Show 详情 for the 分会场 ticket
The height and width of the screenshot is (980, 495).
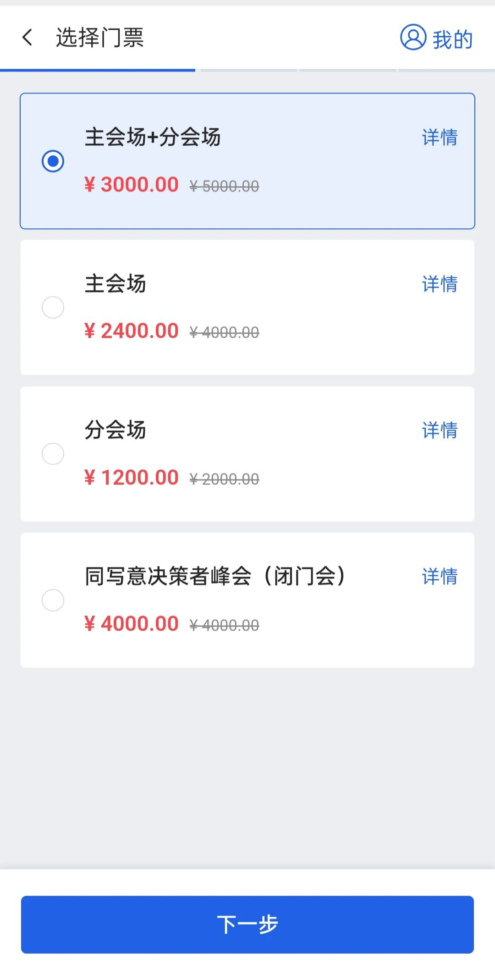[440, 430]
